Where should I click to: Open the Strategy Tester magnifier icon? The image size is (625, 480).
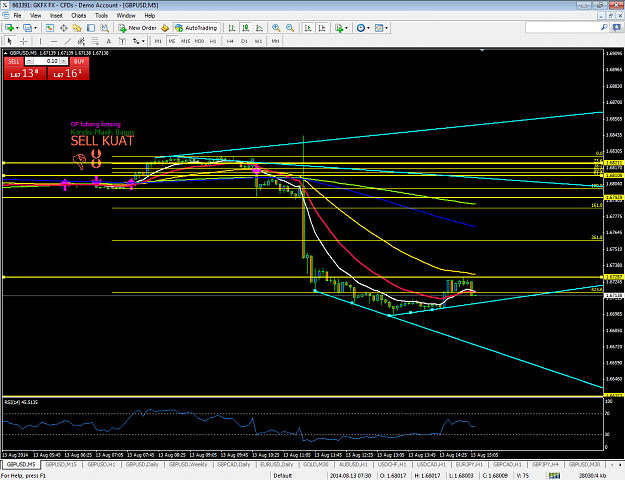tap(104, 28)
